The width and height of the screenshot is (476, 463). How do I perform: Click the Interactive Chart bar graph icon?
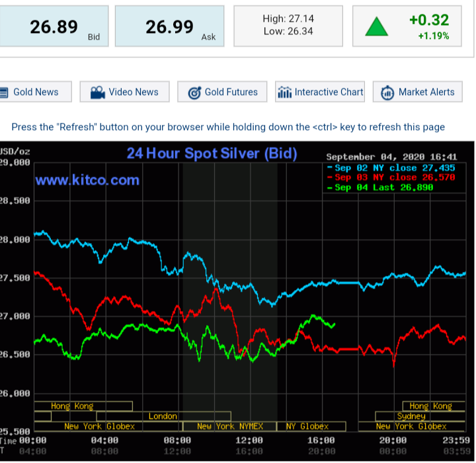tap(285, 92)
